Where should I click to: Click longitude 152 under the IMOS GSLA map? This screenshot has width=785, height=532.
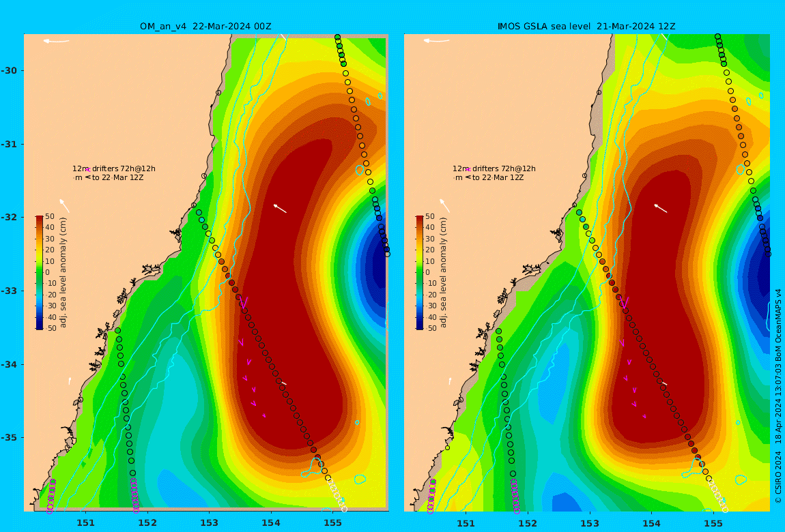pos(528,524)
